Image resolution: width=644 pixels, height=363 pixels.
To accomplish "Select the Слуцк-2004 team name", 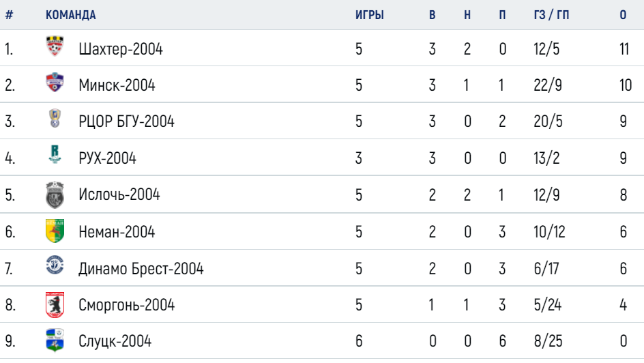I will pos(115,341).
